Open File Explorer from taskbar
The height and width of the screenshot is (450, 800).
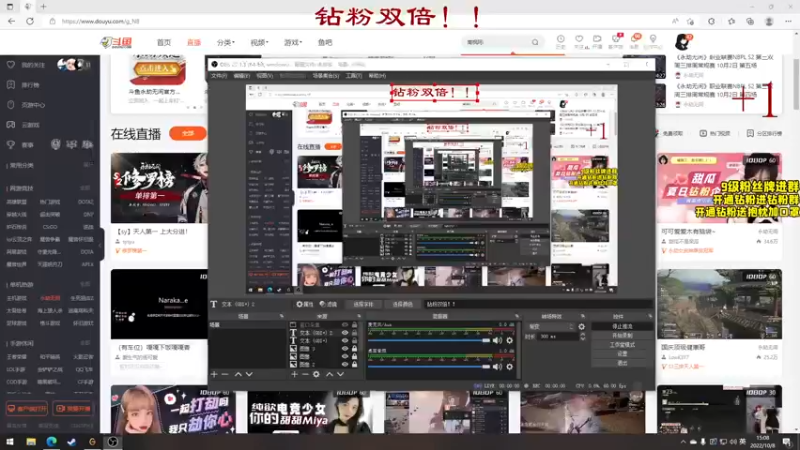pos(31,442)
